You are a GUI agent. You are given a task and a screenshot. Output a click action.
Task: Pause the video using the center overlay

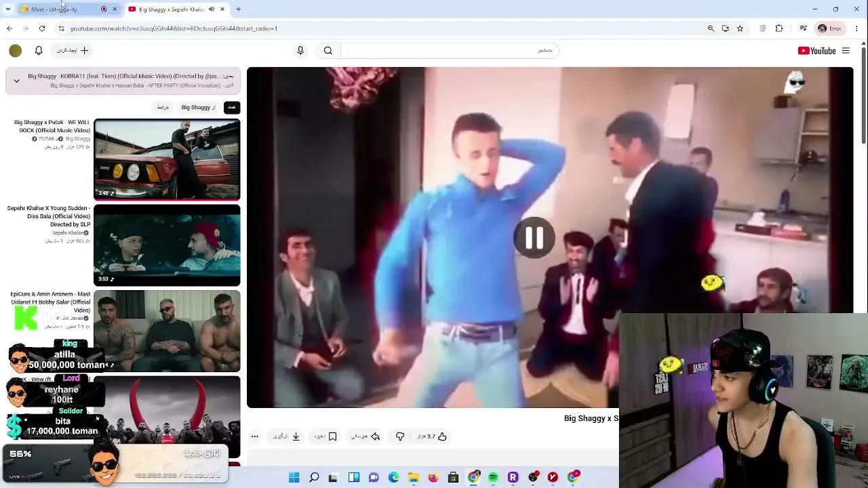pos(534,237)
